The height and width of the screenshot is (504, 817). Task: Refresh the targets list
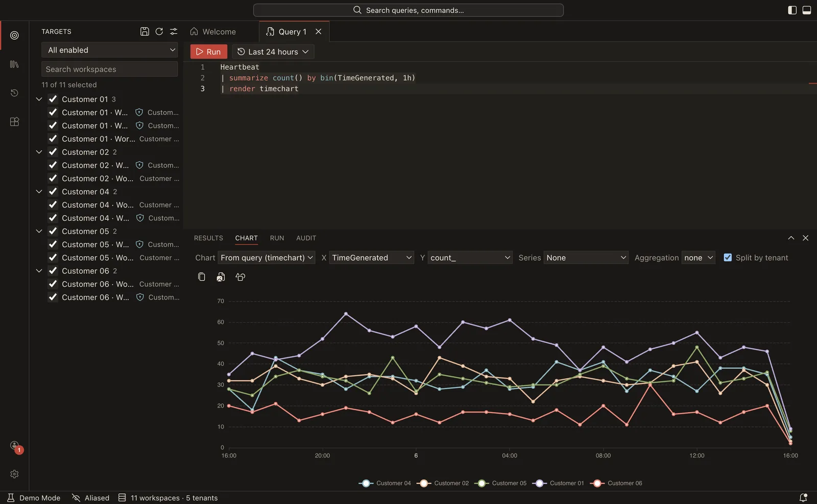click(159, 32)
